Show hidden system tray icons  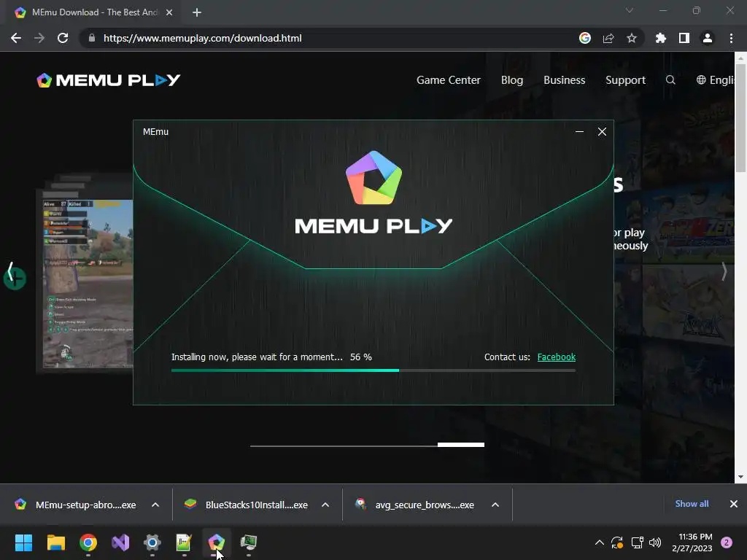click(x=600, y=542)
